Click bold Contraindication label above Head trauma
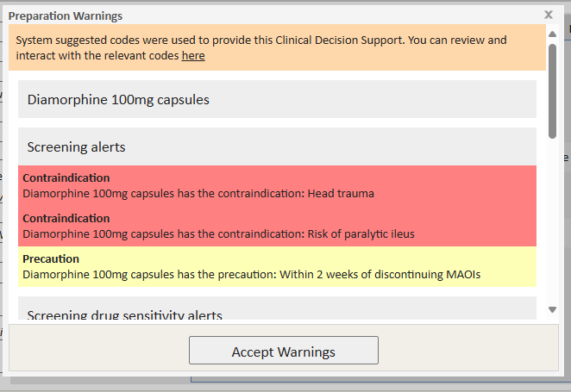Viewport: 571px width, 392px height. click(66, 178)
